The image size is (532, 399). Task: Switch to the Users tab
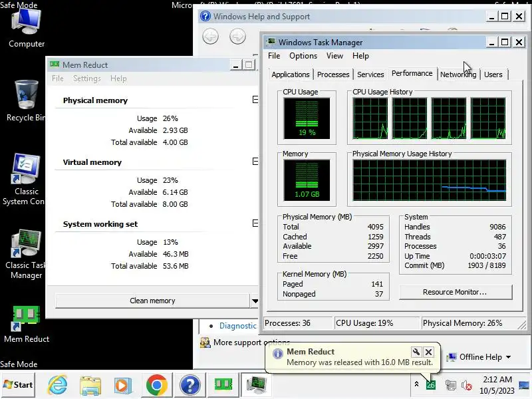coord(493,74)
